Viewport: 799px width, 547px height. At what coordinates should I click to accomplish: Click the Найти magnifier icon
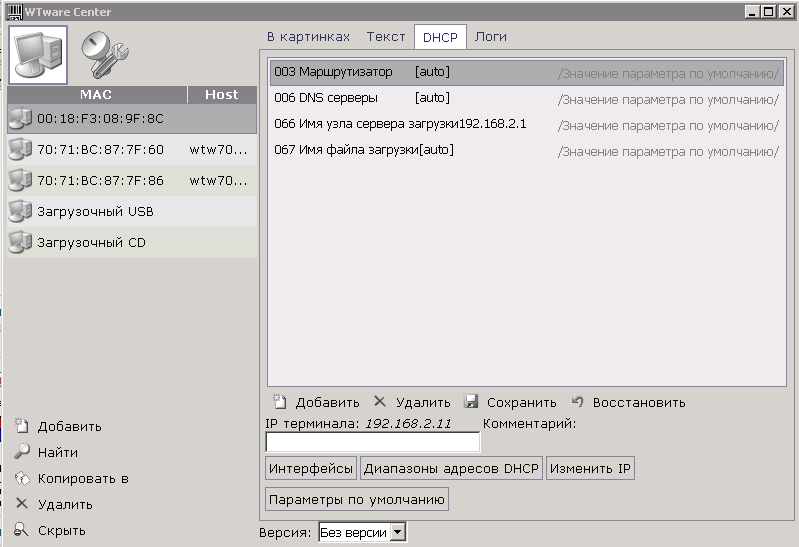pyautogui.click(x=22, y=452)
